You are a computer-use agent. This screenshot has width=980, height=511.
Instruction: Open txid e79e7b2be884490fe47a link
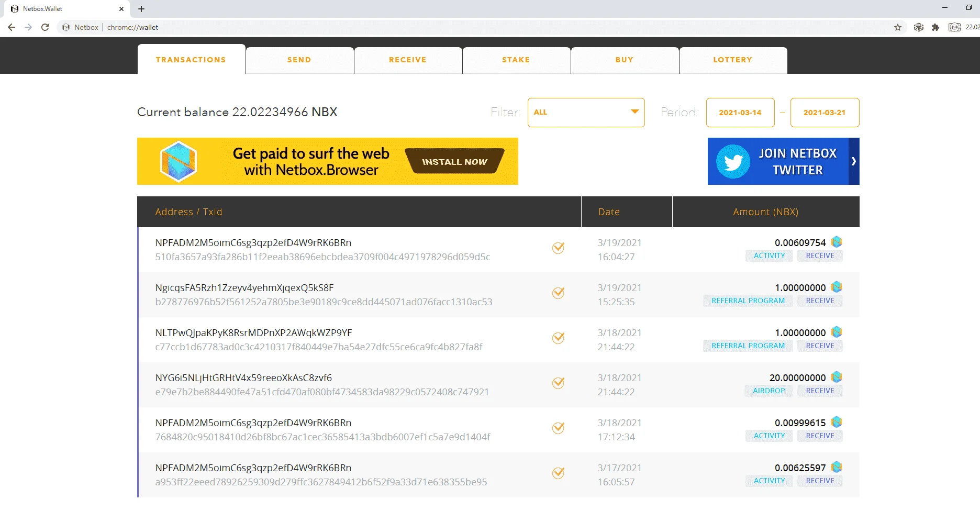click(322, 392)
